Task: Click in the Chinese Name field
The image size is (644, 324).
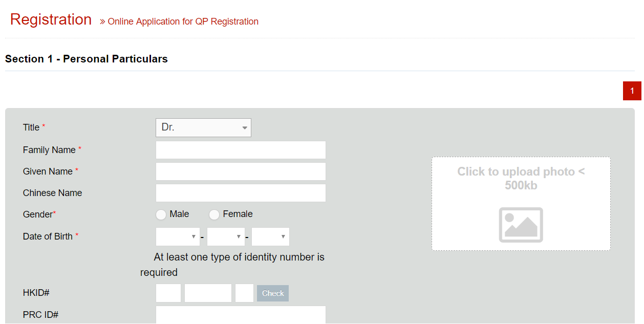Action: (x=241, y=193)
